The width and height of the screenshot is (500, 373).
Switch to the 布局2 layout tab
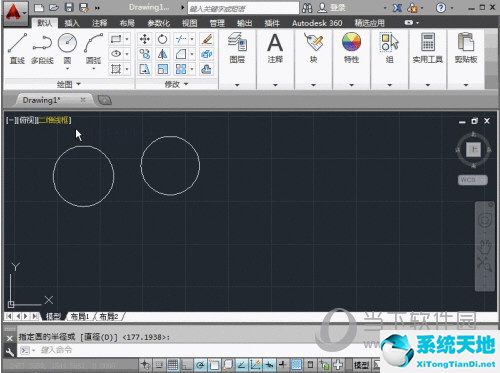109,316
